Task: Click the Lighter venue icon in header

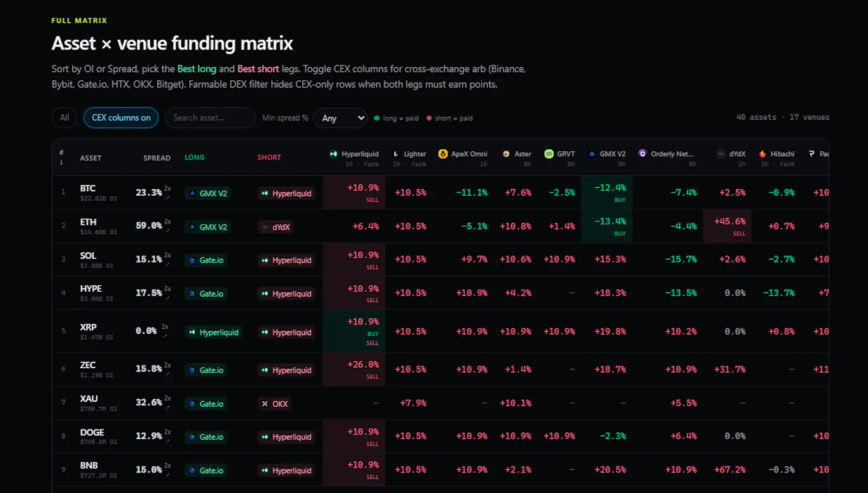Action: [x=396, y=154]
